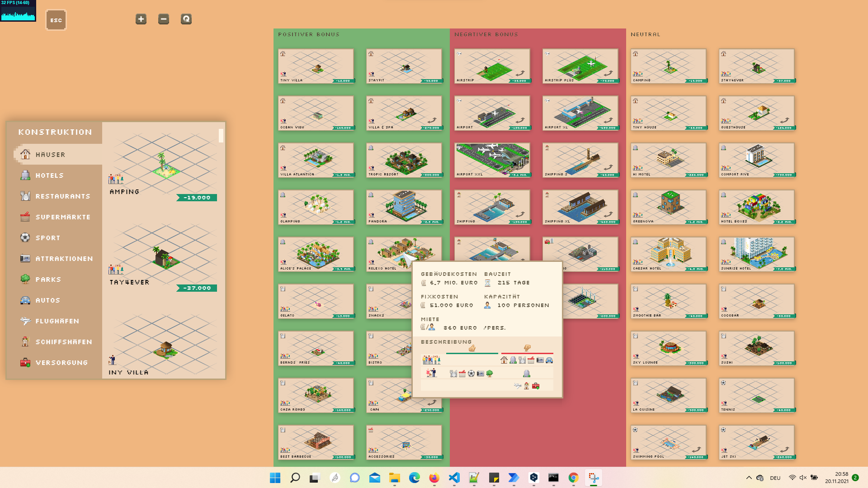The height and width of the screenshot is (488, 868).
Task: Select the Versorgung supply category
Action: (x=61, y=363)
